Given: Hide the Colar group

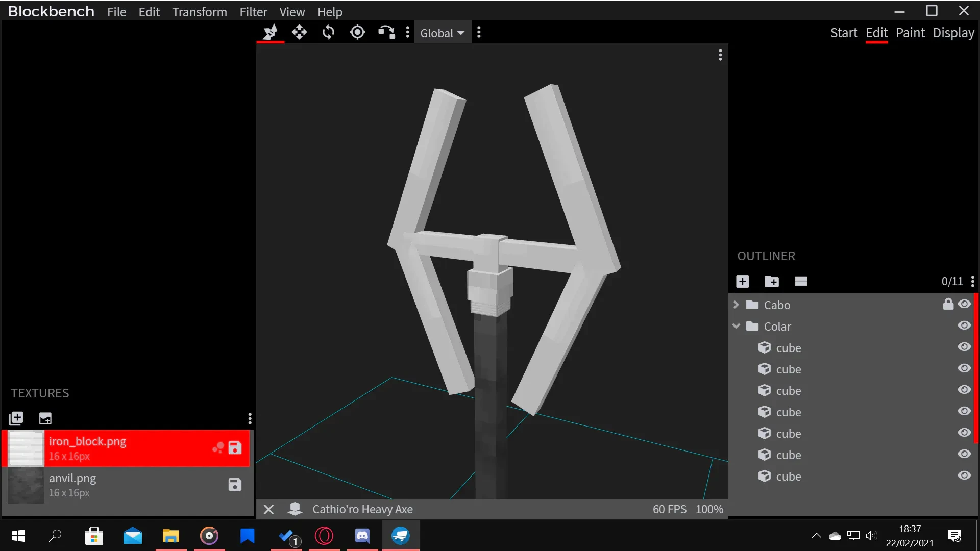Looking at the screenshot, I should 964,325.
